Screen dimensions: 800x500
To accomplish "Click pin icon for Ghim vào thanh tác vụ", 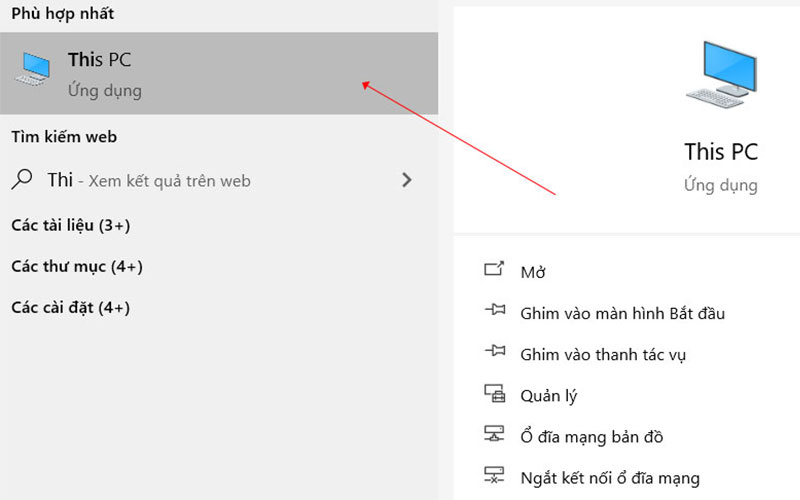I will click(x=494, y=351).
